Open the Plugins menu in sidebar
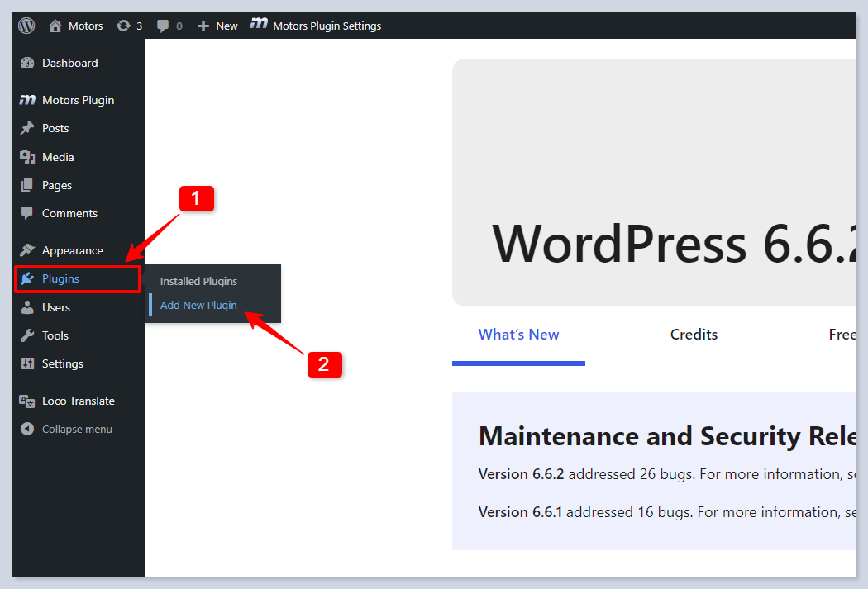The image size is (868, 589). coord(61,279)
